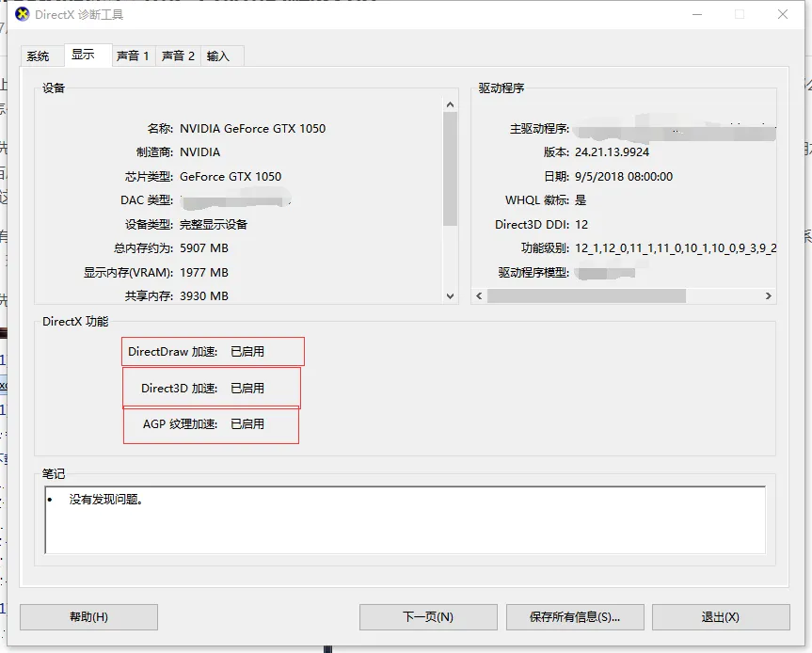Click the 驱动程序 horizontal scrollbar left arrow
Viewport: 812px width, 653px height.
pyautogui.click(x=478, y=295)
